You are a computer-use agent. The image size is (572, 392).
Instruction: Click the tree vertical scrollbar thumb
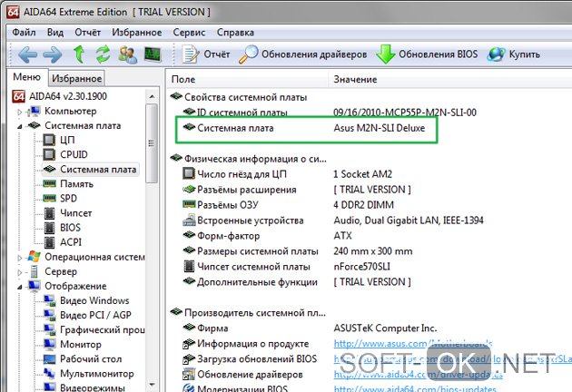click(152, 143)
